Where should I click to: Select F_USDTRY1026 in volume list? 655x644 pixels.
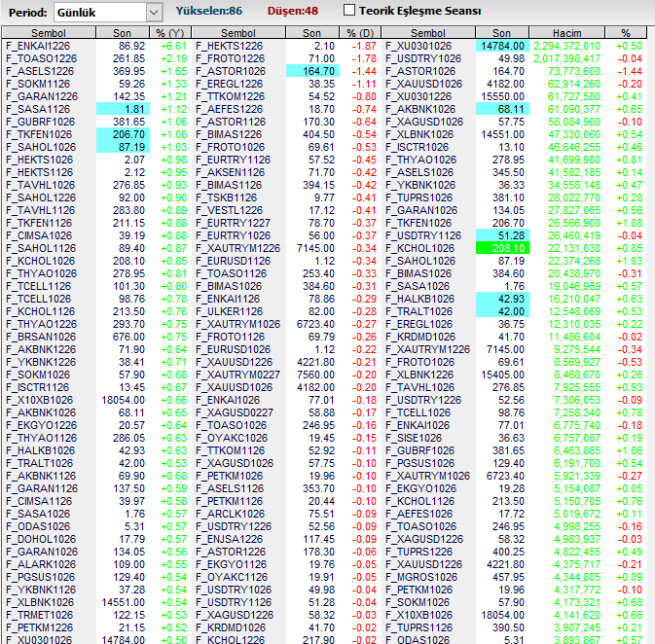click(x=423, y=58)
